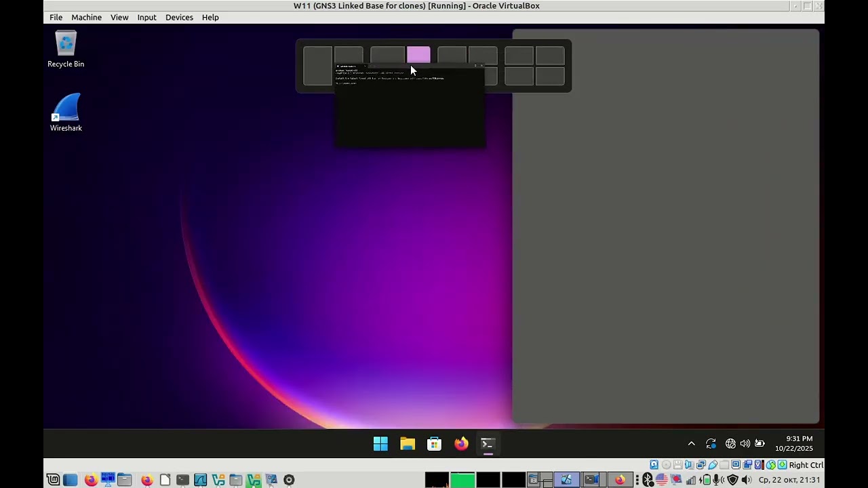
Task: Open File Explorer from the Windows taskbar
Action: click(x=408, y=444)
